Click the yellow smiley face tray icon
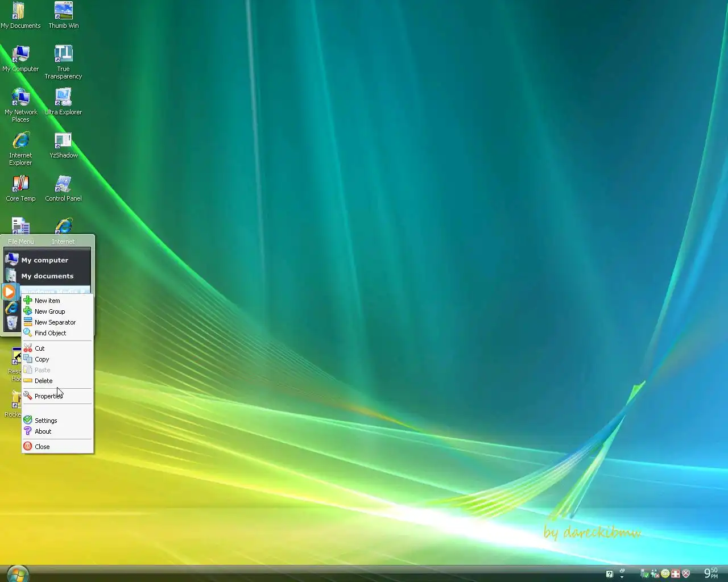728x582 pixels. [665, 573]
